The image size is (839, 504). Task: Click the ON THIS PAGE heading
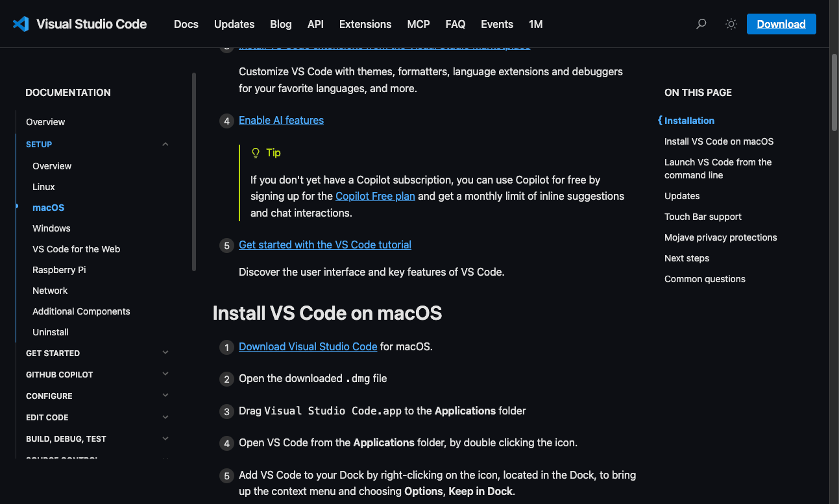coord(698,93)
